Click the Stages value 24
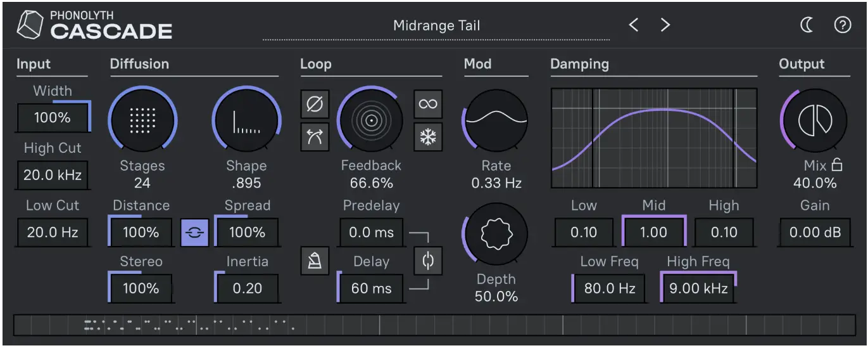868x348 pixels. [x=142, y=183]
